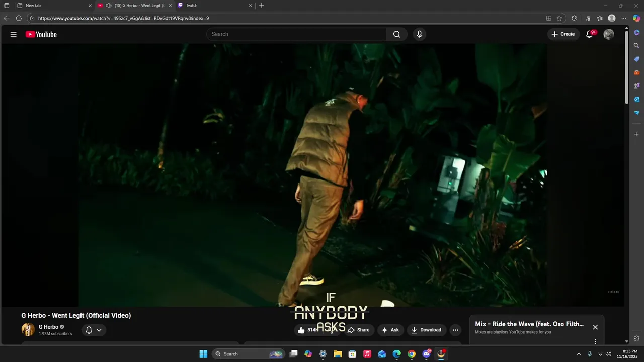Screen dimensions: 644x362
Task: Open more actions ellipsis beside Download
Action: 455,330
